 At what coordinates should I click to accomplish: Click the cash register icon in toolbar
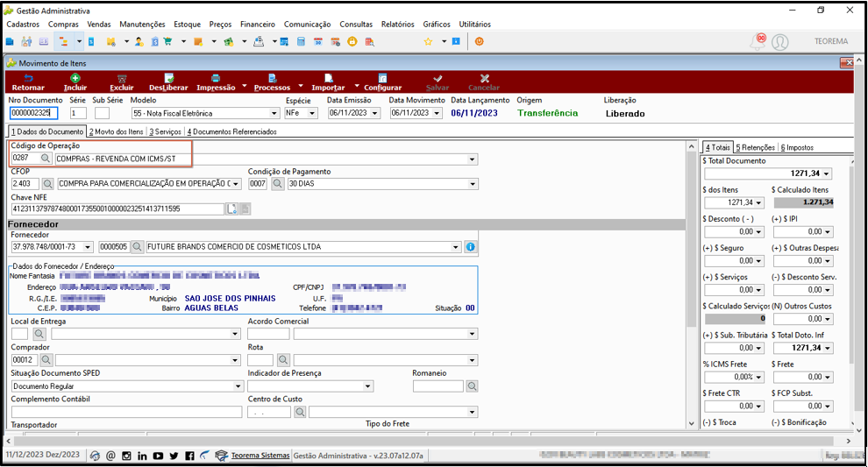(259, 41)
